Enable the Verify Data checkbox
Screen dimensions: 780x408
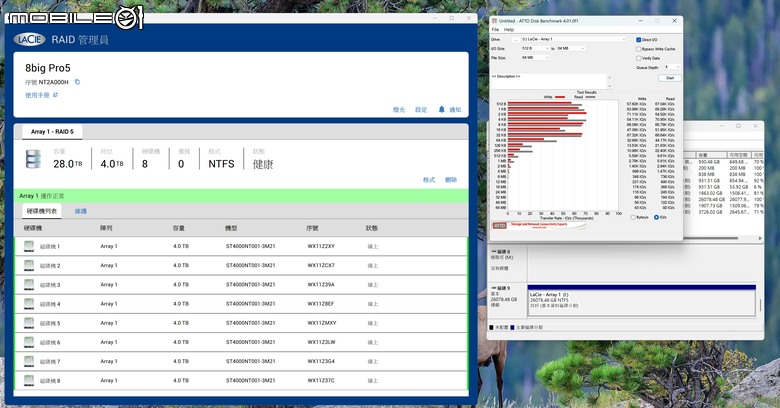tap(638, 58)
